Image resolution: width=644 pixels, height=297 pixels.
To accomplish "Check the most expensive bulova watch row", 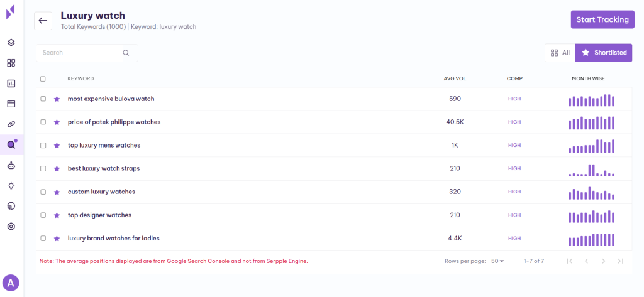I will [x=43, y=99].
